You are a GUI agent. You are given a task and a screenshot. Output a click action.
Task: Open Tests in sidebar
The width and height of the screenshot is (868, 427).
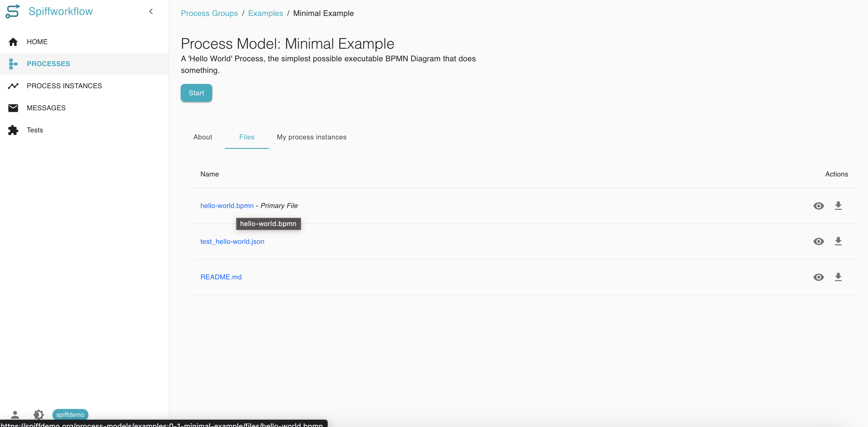pos(84,130)
